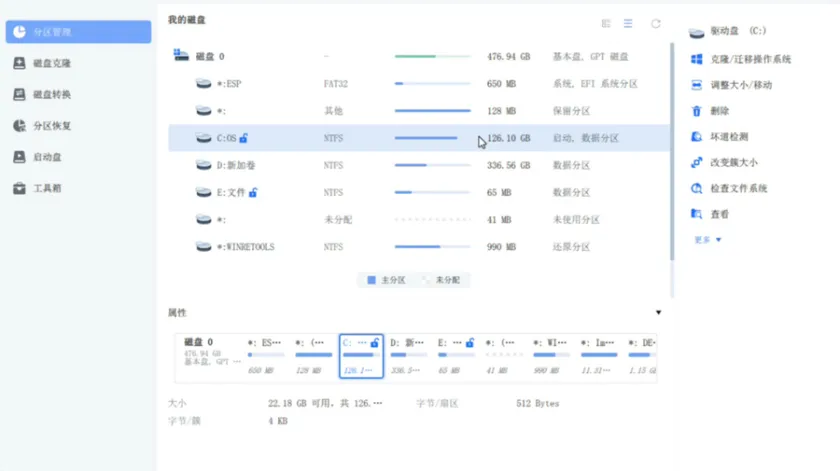This screenshot has height=471, width=840.
Task: Click the 未分配 legend swatch
Action: point(426,280)
